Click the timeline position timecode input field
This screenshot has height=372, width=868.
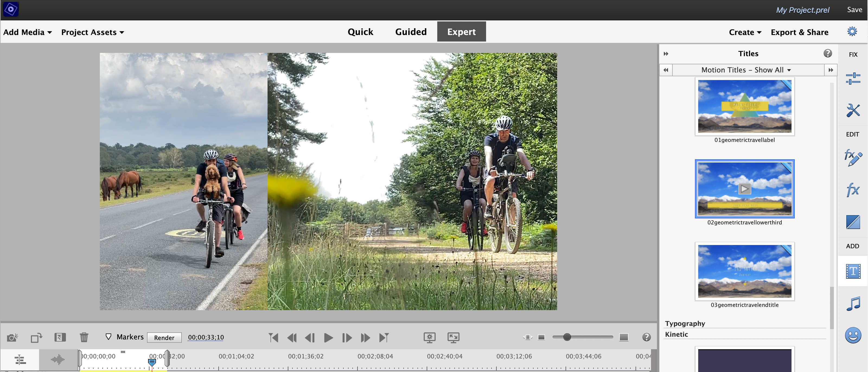pyautogui.click(x=205, y=337)
